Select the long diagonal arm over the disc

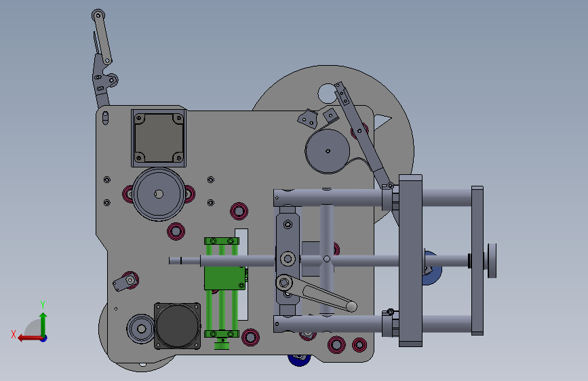(362, 135)
